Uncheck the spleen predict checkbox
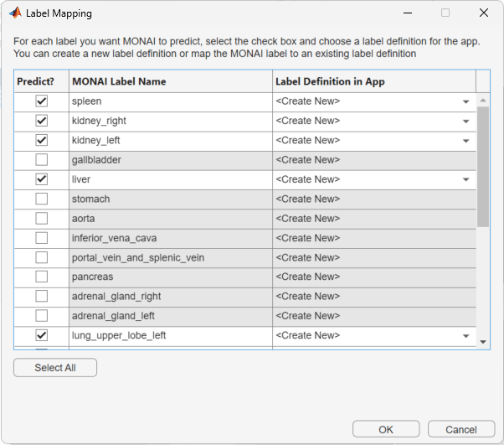 click(x=42, y=101)
